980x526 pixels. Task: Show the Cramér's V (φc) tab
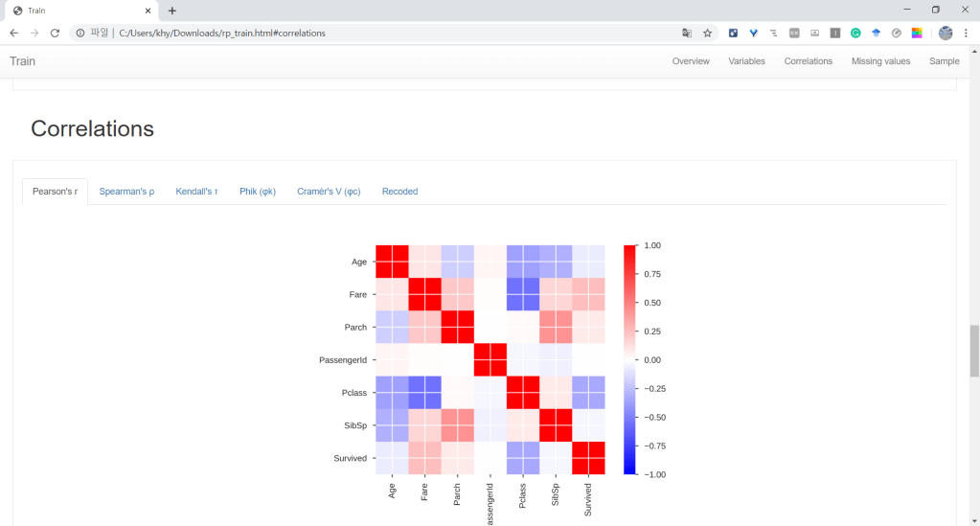tap(329, 192)
